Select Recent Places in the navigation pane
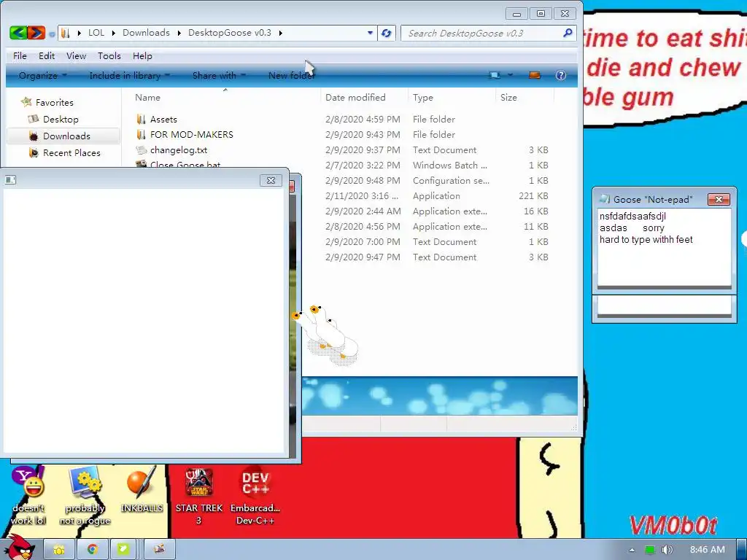 [71, 152]
